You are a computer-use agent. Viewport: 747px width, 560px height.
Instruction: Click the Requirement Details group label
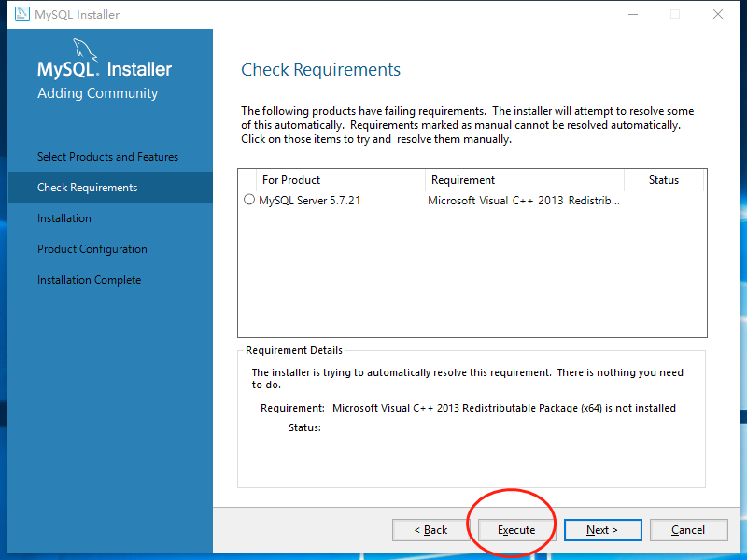tap(294, 350)
